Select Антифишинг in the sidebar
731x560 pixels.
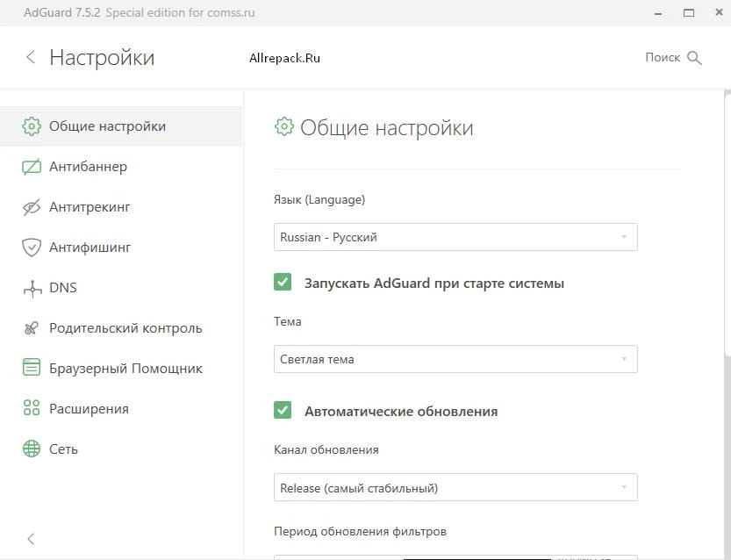pos(121,248)
